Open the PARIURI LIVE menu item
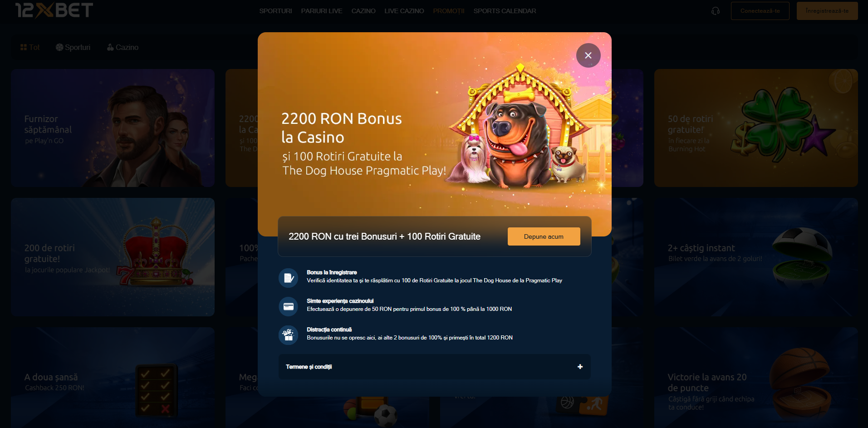Image resolution: width=868 pixels, height=428 pixels. click(x=322, y=11)
